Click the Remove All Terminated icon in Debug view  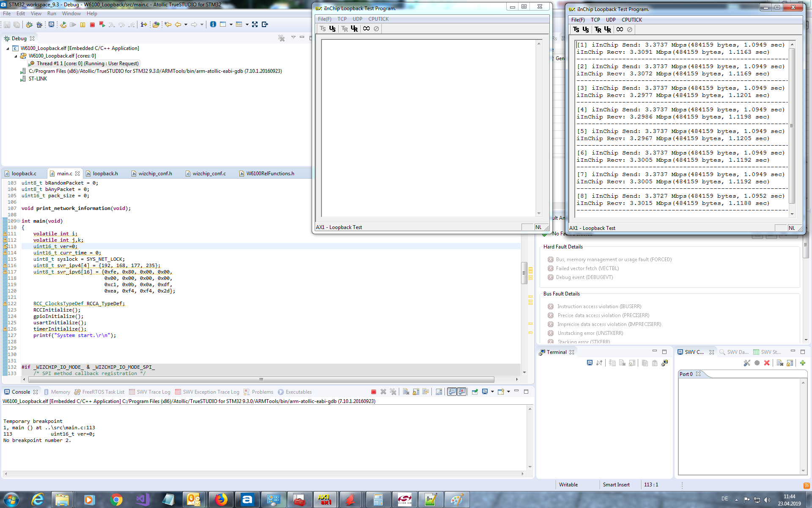click(281, 38)
